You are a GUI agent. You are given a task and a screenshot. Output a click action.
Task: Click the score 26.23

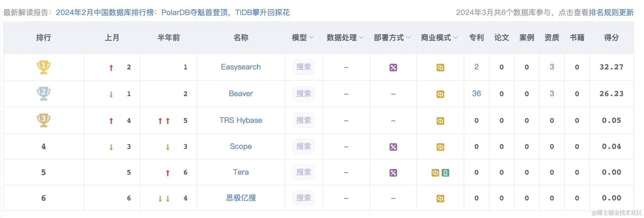click(x=612, y=94)
